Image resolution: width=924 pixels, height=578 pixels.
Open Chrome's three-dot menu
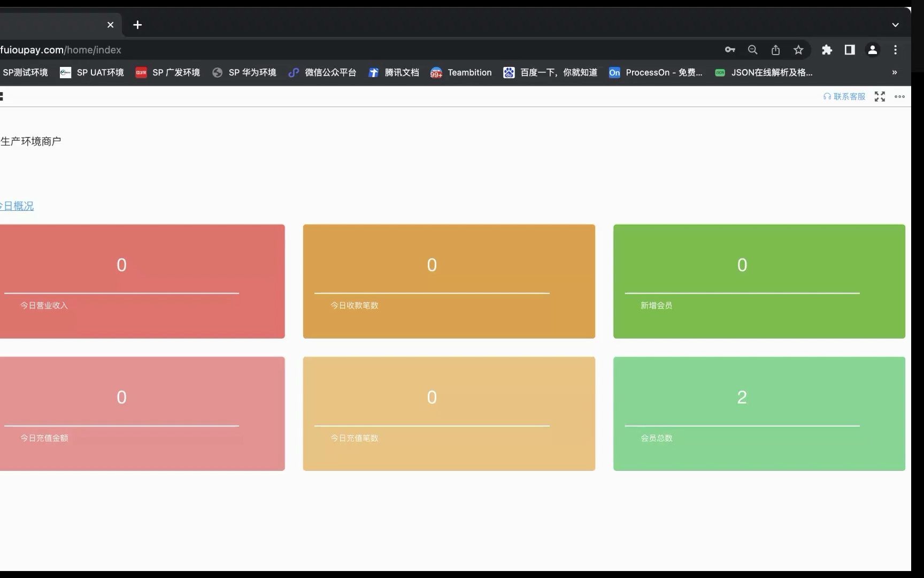(x=895, y=50)
